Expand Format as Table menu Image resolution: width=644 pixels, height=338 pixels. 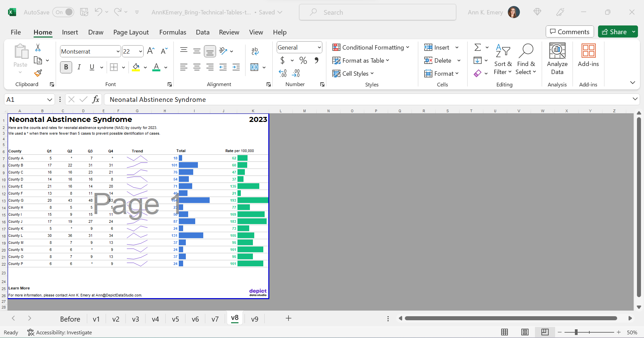click(361, 60)
